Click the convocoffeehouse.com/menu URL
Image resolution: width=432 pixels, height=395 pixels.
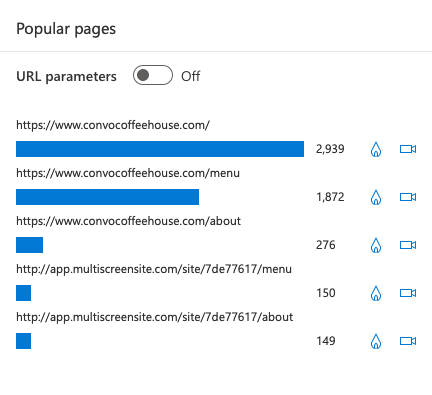(x=128, y=173)
